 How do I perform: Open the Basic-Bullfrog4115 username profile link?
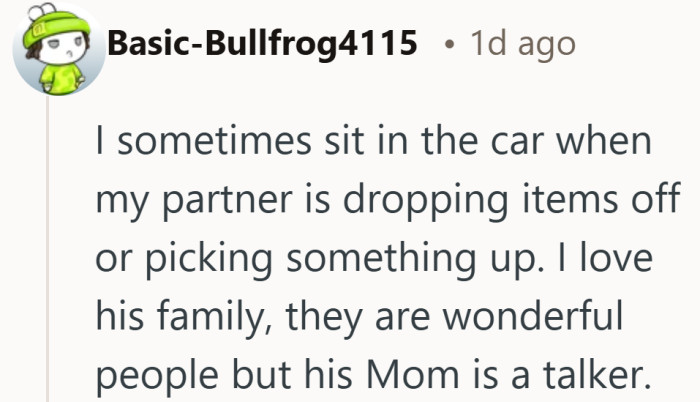[x=262, y=44]
